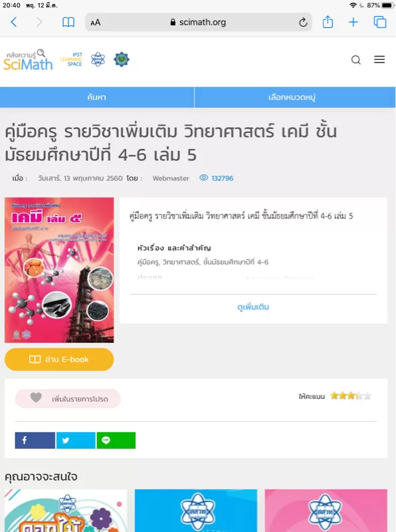Share on Twitter
The height and width of the screenshot is (532, 396).
(x=76, y=440)
